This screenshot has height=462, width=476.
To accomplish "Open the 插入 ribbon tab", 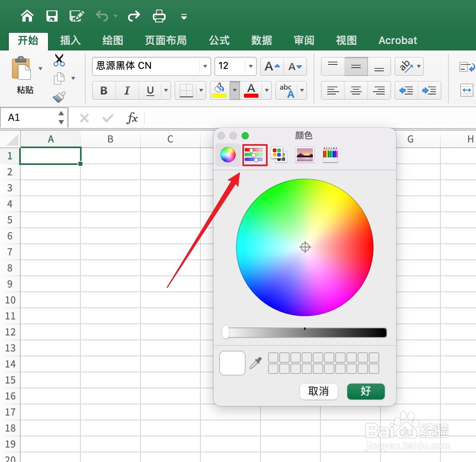I will click(70, 40).
